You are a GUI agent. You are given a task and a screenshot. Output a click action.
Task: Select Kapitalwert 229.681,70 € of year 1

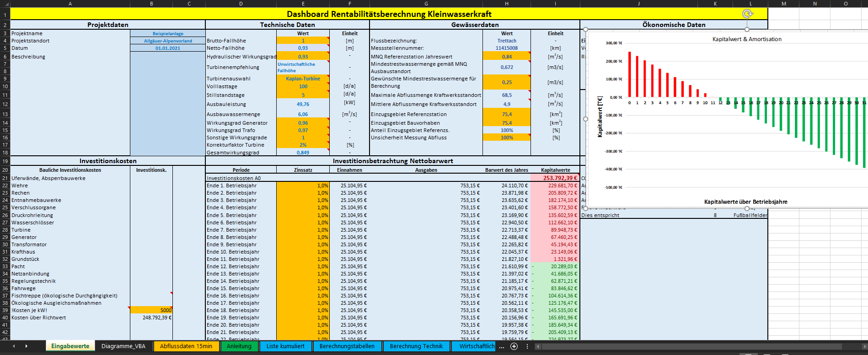click(x=555, y=185)
